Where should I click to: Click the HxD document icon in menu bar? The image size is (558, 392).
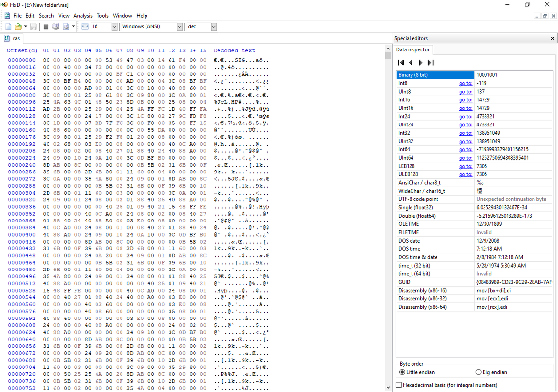7,16
